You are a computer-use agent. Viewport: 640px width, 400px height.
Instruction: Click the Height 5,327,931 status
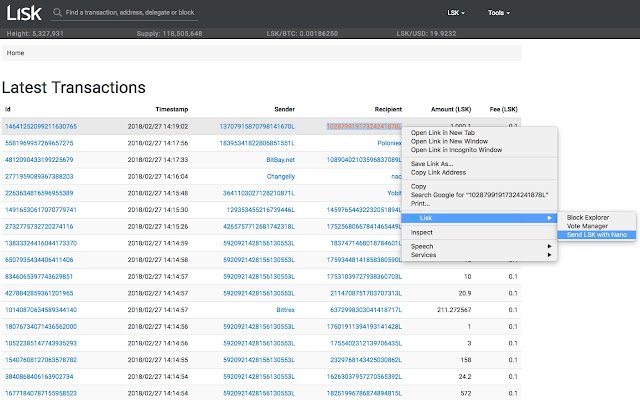click(35, 33)
